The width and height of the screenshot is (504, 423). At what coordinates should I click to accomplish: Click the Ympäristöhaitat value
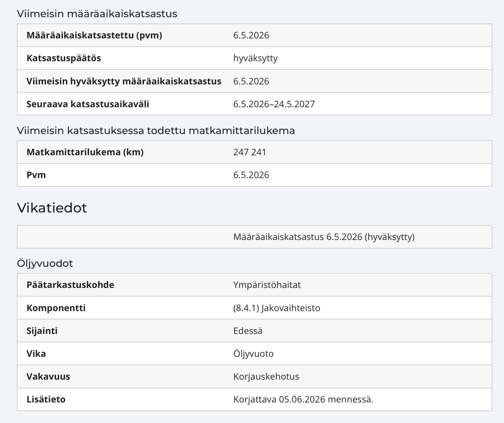(x=267, y=285)
